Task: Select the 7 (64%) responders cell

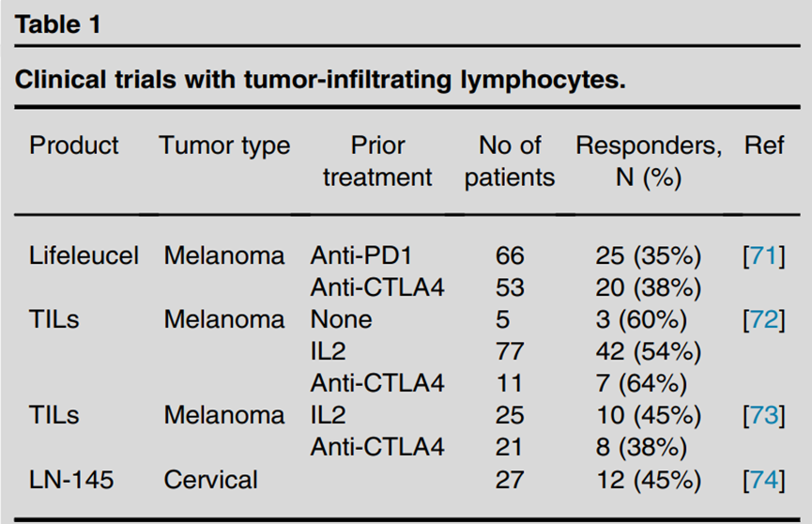Action: tap(642, 383)
